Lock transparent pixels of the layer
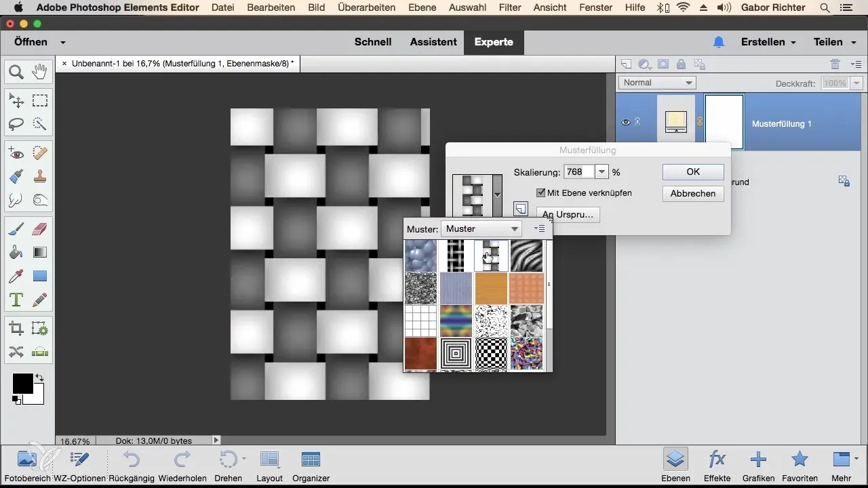 [x=700, y=64]
